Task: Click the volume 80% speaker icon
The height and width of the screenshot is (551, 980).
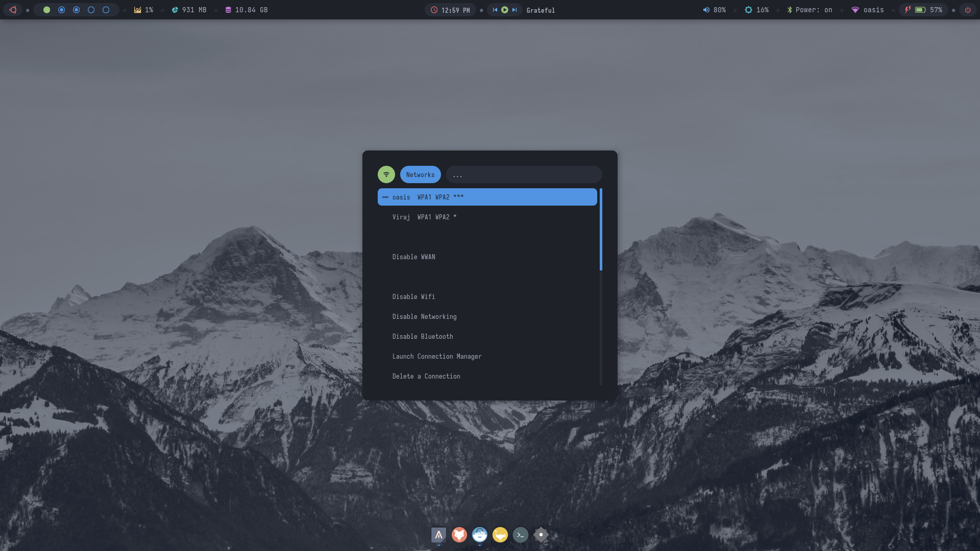Action: [x=706, y=10]
